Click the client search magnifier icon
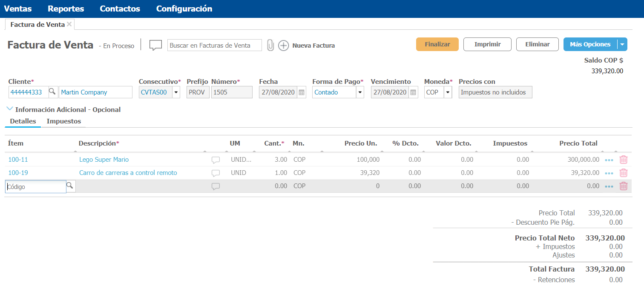The width and height of the screenshot is (644, 289). click(52, 92)
